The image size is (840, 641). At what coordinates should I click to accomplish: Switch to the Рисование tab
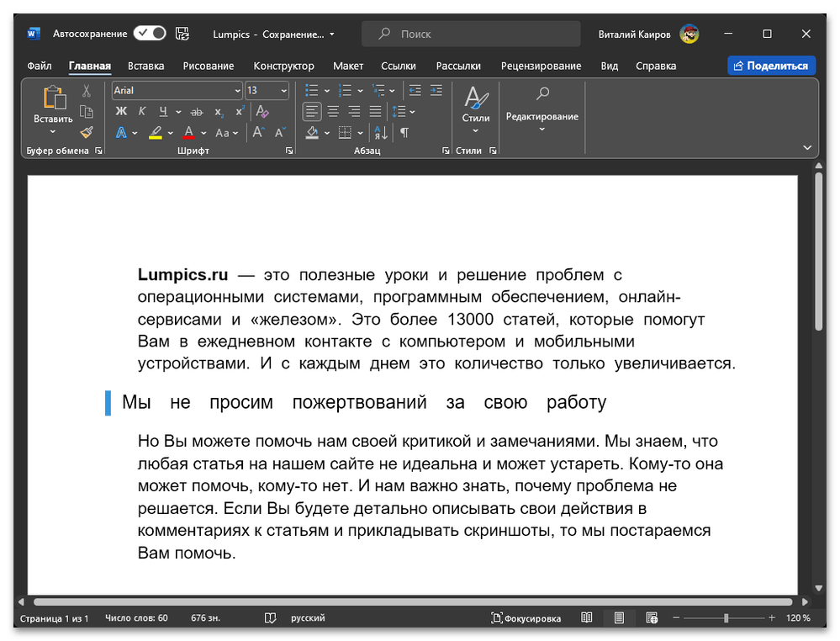pyautogui.click(x=209, y=66)
